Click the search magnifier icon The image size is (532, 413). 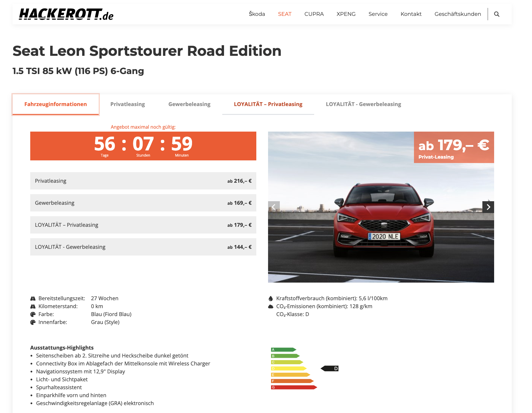click(496, 14)
